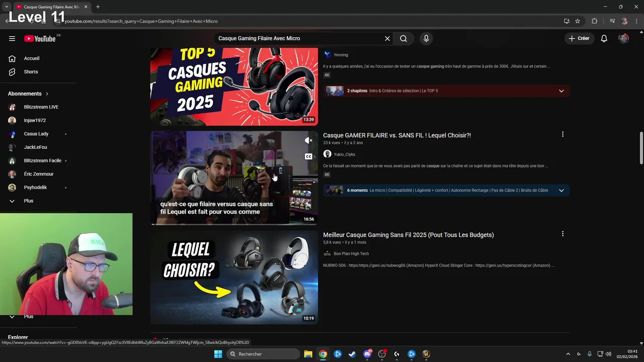This screenshot has width=644, height=362.
Task: Click the 33 k vues text
Action: 332,143
